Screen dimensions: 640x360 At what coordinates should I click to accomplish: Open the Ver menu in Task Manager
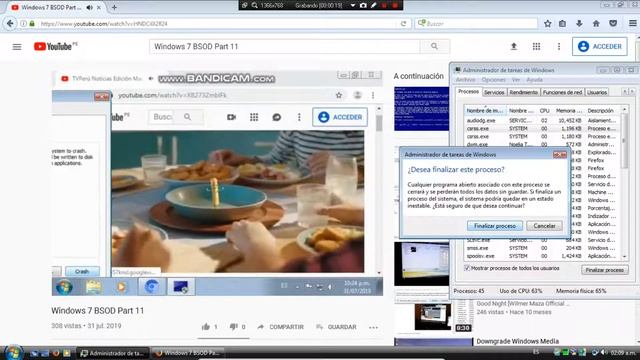click(516, 80)
